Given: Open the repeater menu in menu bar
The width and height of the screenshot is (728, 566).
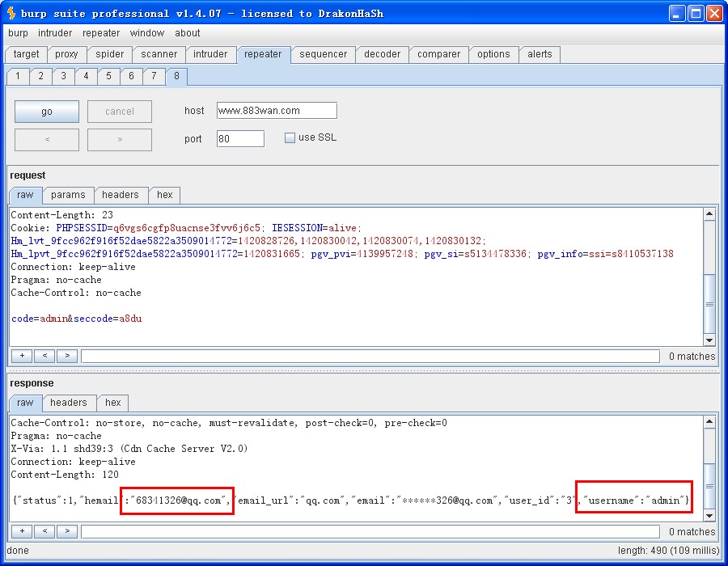Looking at the screenshot, I should 101,33.
